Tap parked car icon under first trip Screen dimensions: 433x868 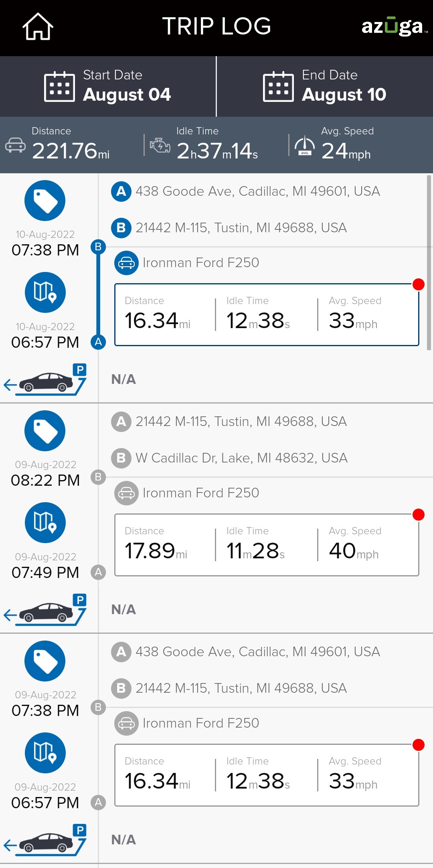click(45, 379)
